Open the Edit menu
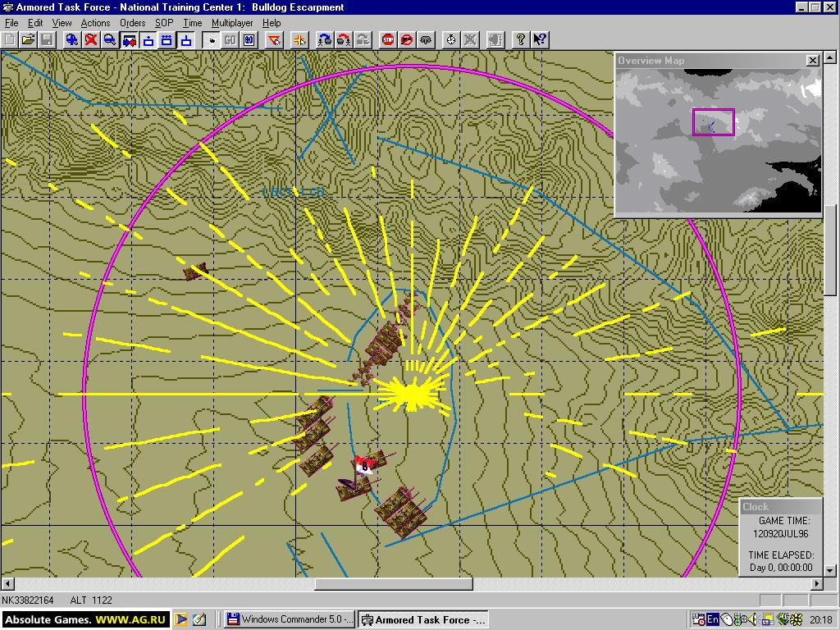The width and height of the screenshot is (840, 630). point(35,23)
